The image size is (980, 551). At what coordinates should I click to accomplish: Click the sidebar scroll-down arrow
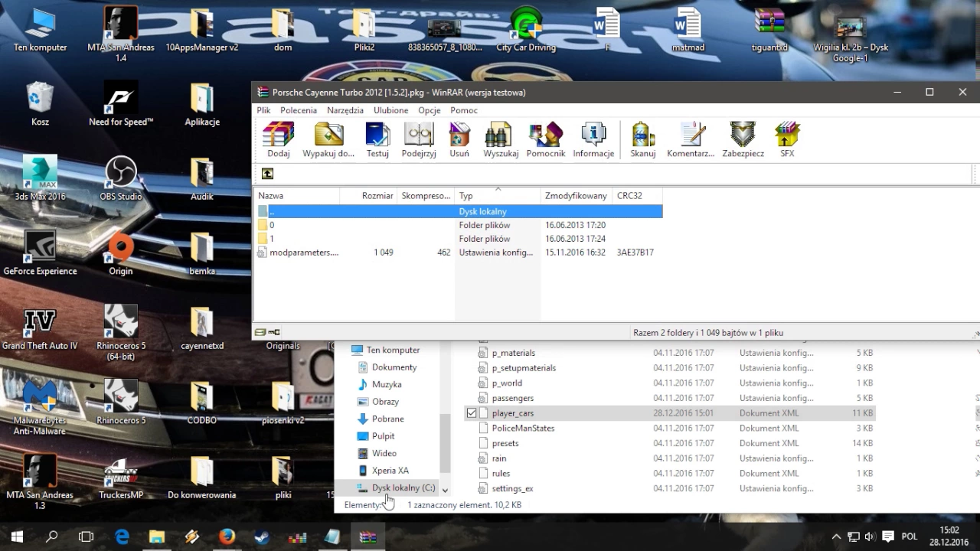(x=445, y=490)
